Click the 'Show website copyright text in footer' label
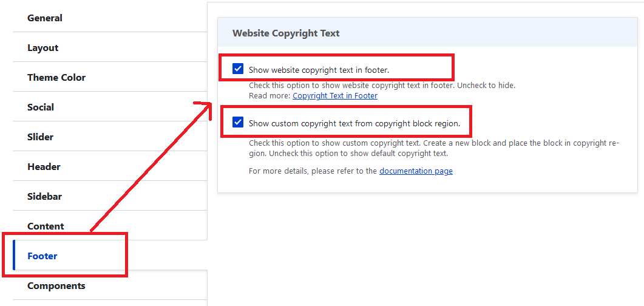This screenshot has height=306, width=644. (x=319, y=70)
